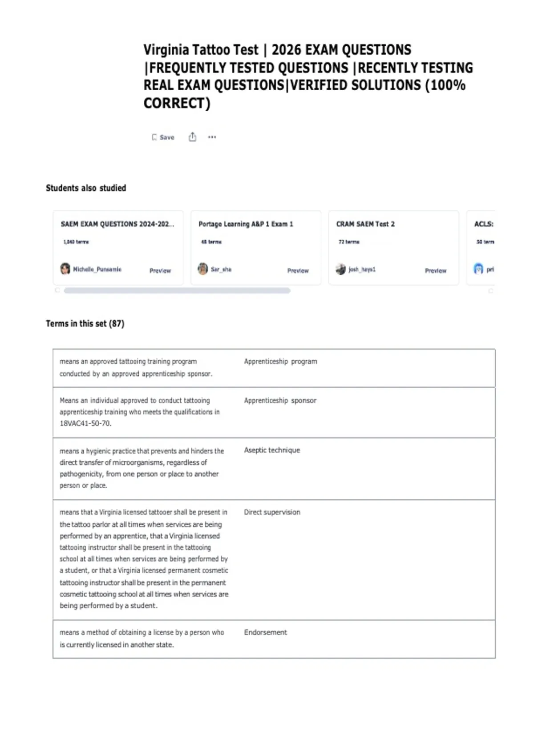Viewport: 534px width, 756px height.
Task: Click the horizontal scrollbar under study cards
Action: tap(177, 290)
